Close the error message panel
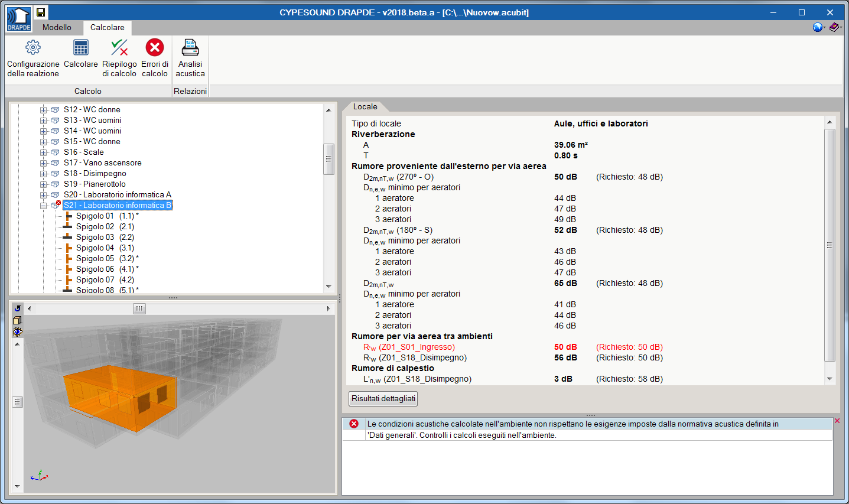 (x=837, y=421)
